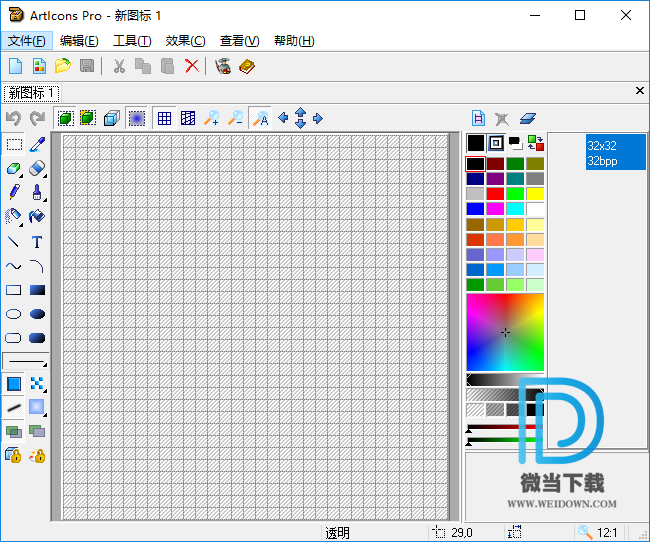Open the 效果(C) menu

point(185,41)
